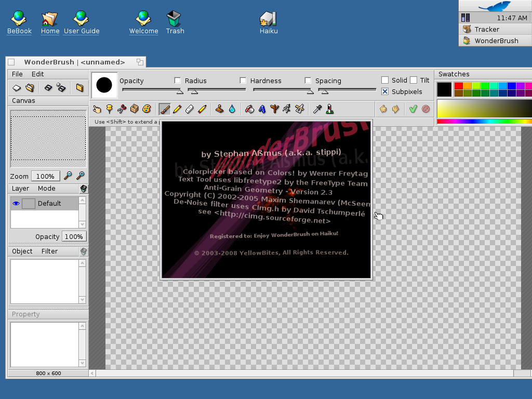Select the branching tree shape tool
532x399 pixels.
pos(274,109)
